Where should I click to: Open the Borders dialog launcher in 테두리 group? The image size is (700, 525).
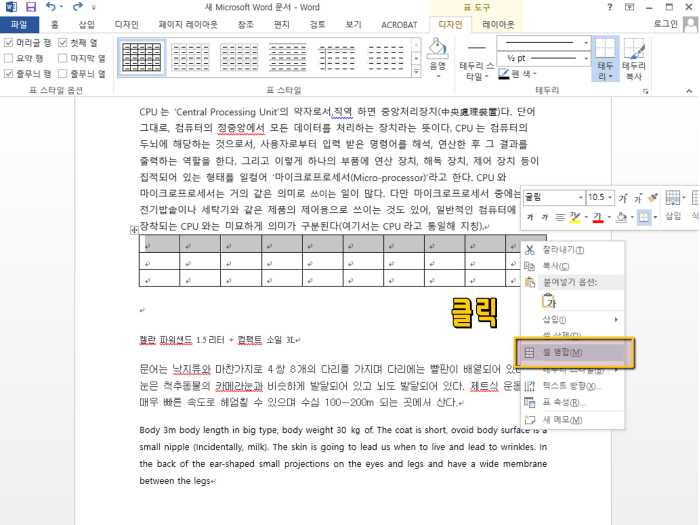point(646,91)
